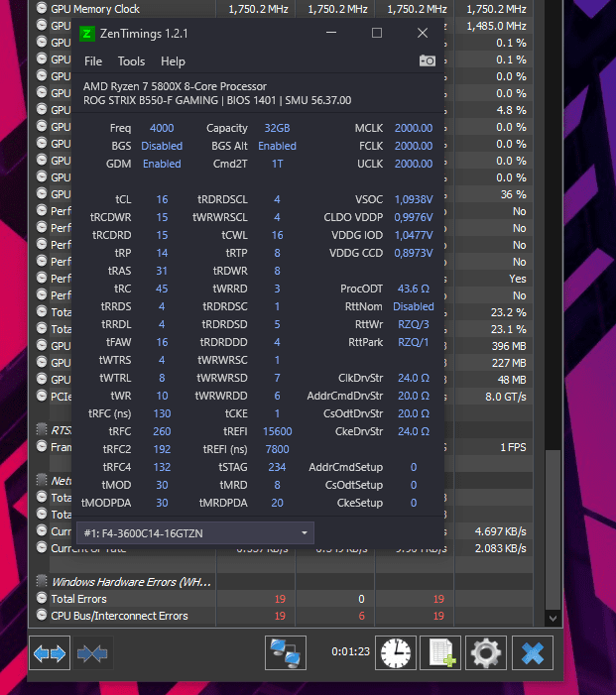Click HWiNFO expand columns arrows button
This screenshot has width=616, height=695.
[50, 653]
